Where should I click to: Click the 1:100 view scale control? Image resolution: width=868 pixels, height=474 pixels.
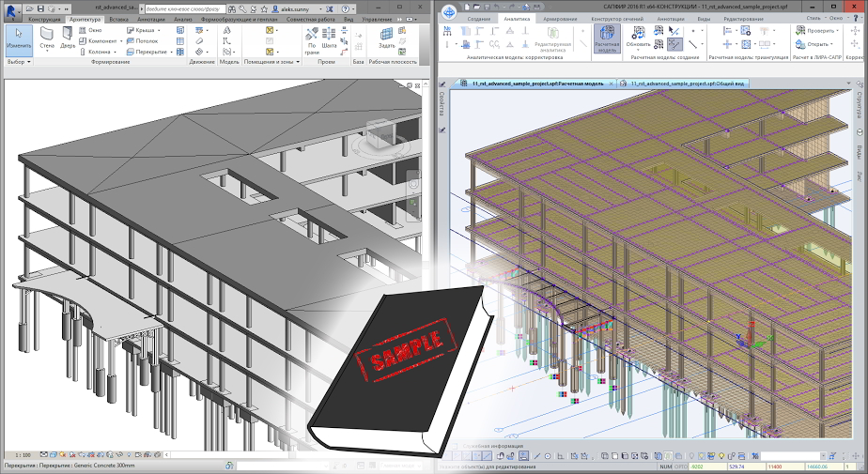click(x=24, y=455)
